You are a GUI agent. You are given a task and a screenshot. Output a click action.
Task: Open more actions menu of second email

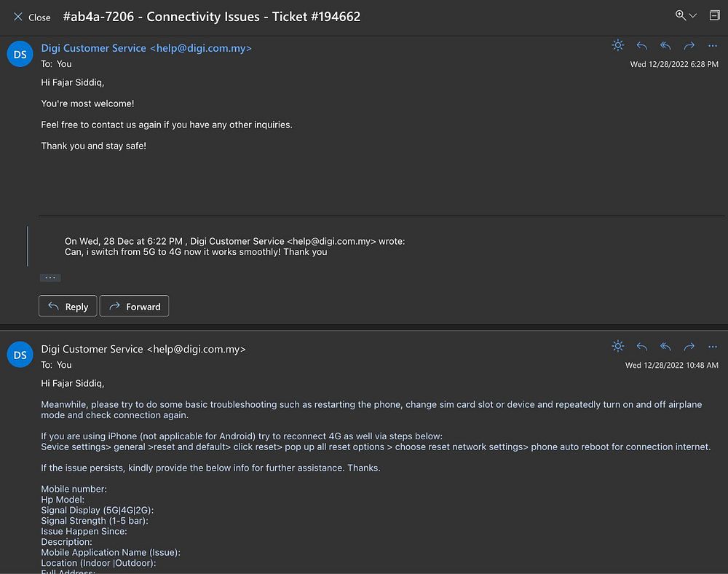pyautogui.click(x=712, y=347)
